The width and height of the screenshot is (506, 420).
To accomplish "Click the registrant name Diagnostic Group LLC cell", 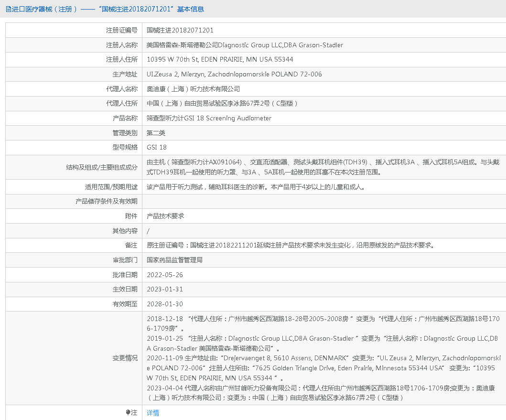I will coord(245,45).
